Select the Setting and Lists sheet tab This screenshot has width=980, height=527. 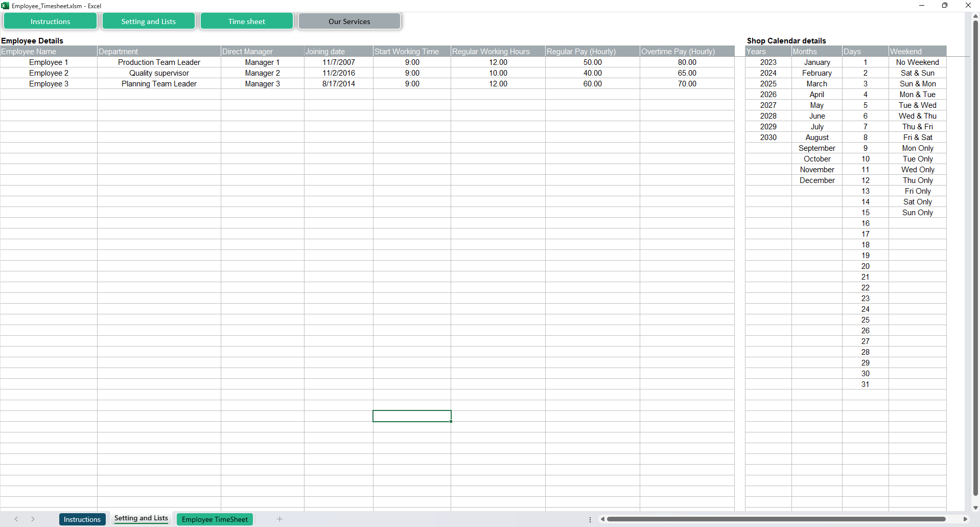tap(141, 518)
